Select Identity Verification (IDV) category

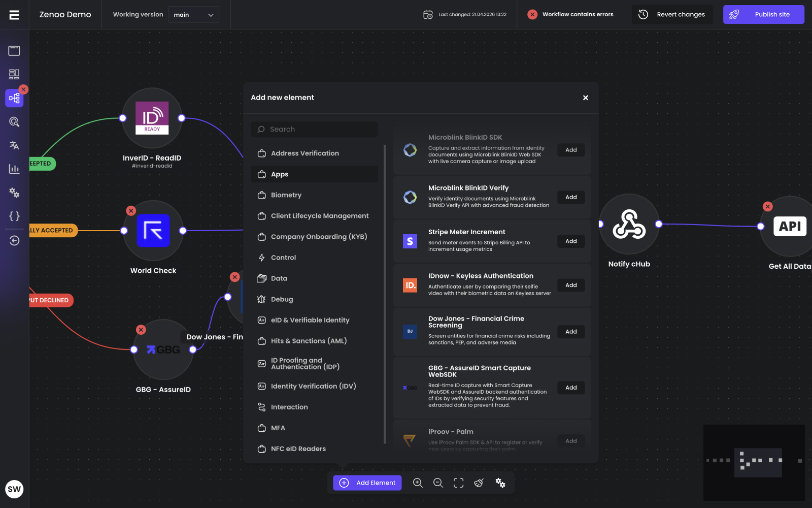(x=314, y=386)
